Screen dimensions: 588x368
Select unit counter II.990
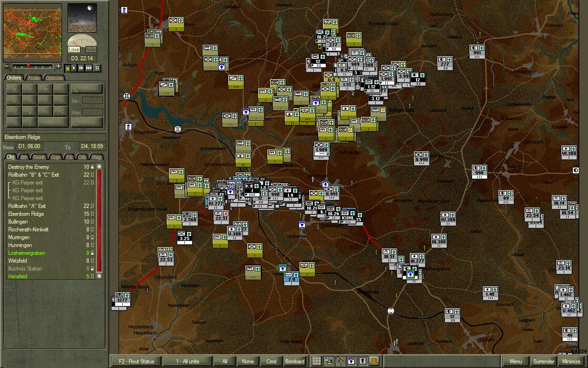[x=421, y=159]
